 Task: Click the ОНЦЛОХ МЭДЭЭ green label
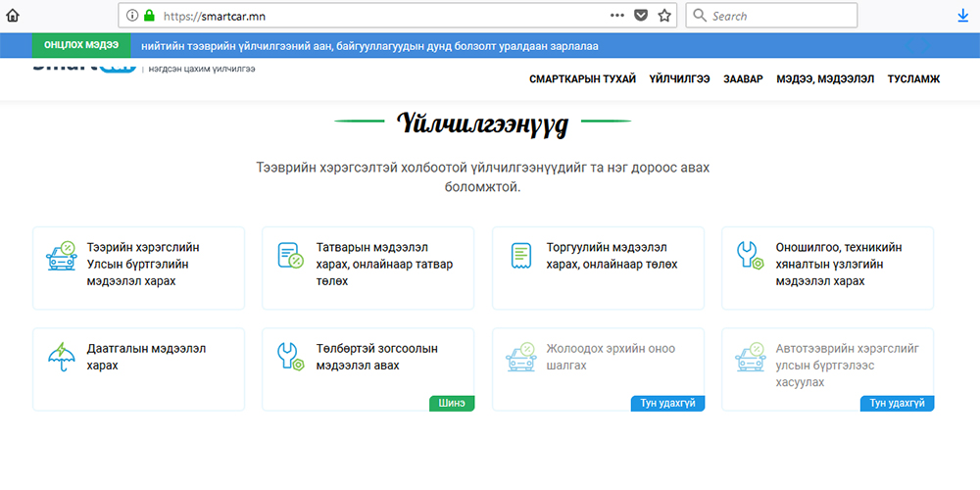81,45
